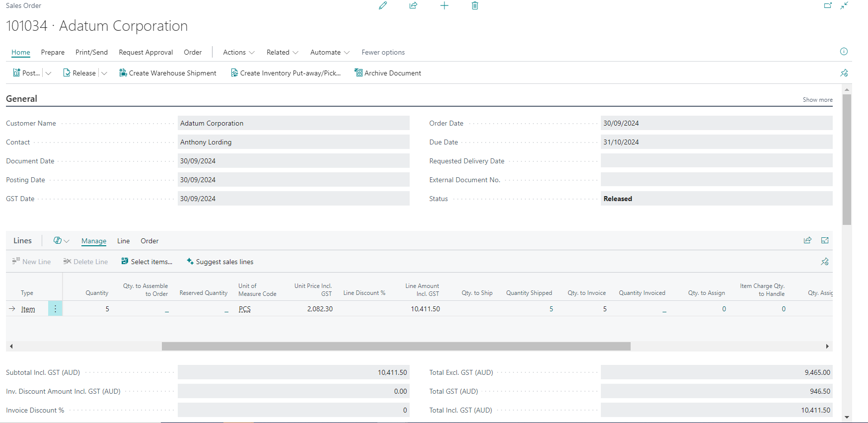
Task: Click Create Warehouse Shipment
Action: pyautogui.click(x=168, y=73)
